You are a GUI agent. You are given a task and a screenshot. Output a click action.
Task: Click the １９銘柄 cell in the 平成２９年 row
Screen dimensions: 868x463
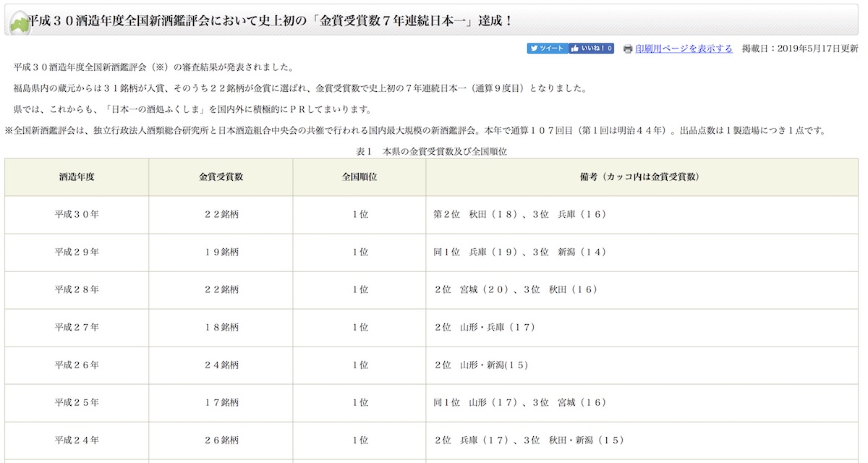coord(221,252)
